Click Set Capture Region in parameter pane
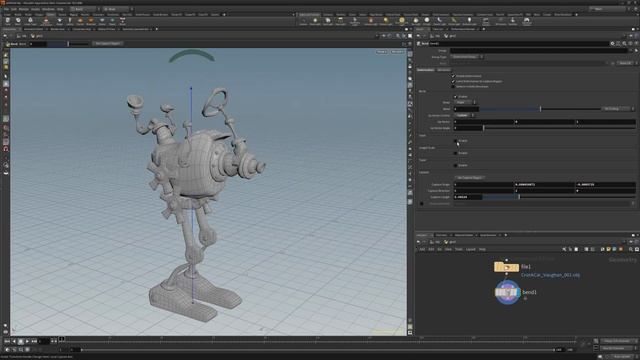 [469, 178]
